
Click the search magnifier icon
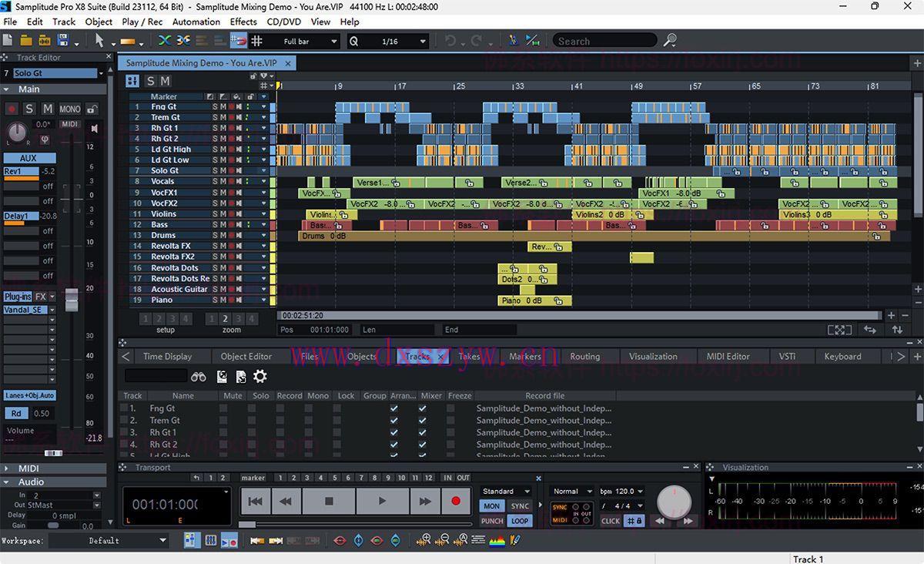pyautogui.click(x=670, y=40)
